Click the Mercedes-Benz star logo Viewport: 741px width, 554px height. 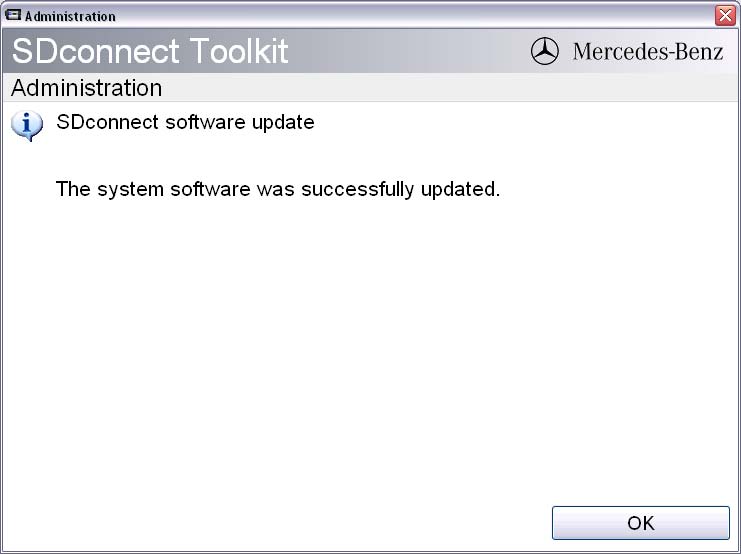[x=545, y=52]
